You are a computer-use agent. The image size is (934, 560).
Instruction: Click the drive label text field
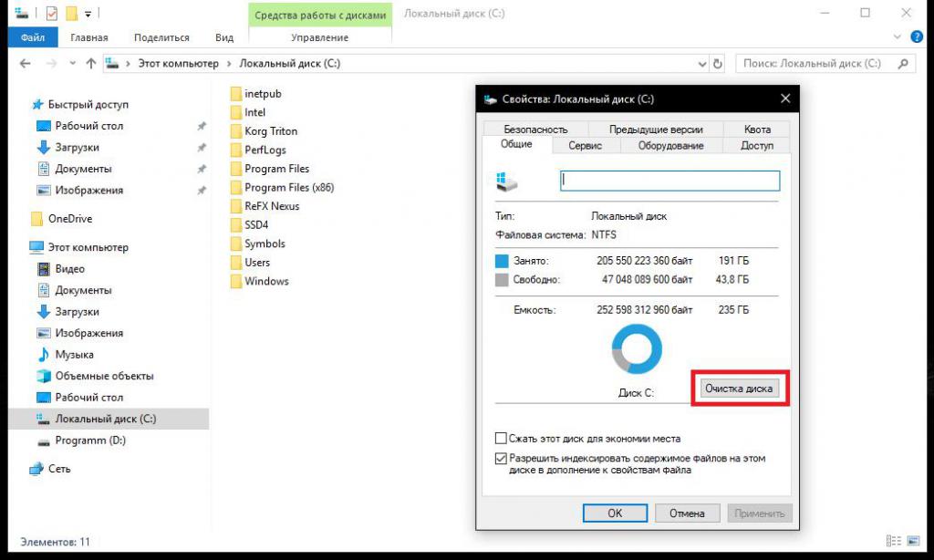669,181
